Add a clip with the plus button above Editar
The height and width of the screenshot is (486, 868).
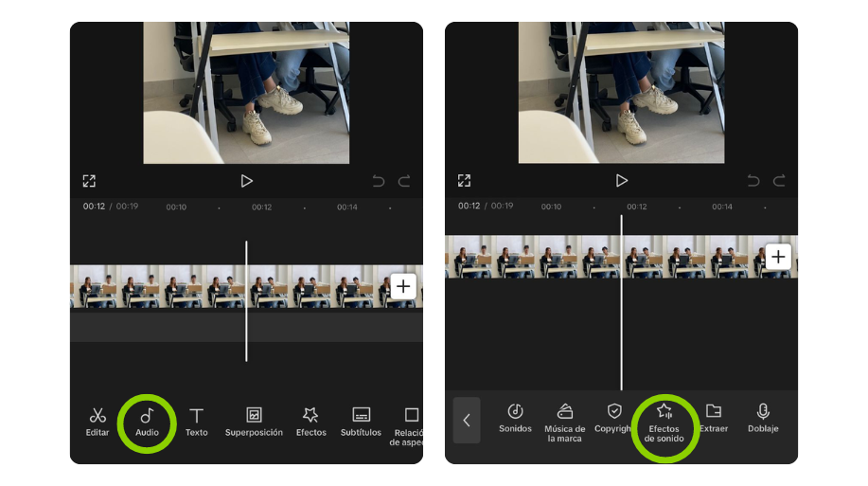pyautogui.click(x=403, y=286)
